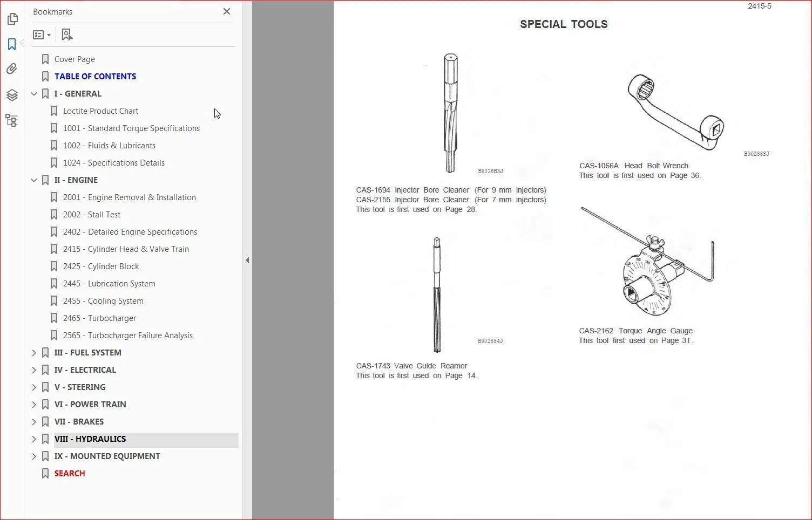812x520 pixels.
Task: Select the II - ENGINE bookmark
Action: tap(76, 180)
